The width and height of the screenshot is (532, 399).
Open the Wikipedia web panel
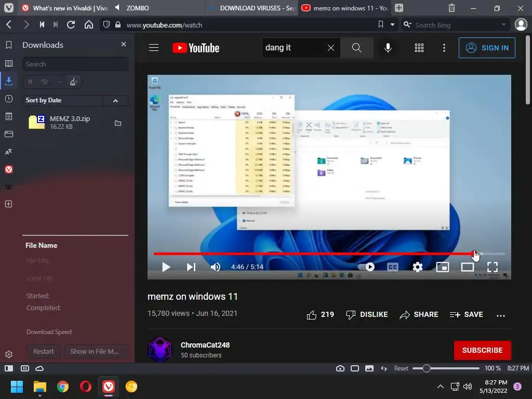pos(9,187)
